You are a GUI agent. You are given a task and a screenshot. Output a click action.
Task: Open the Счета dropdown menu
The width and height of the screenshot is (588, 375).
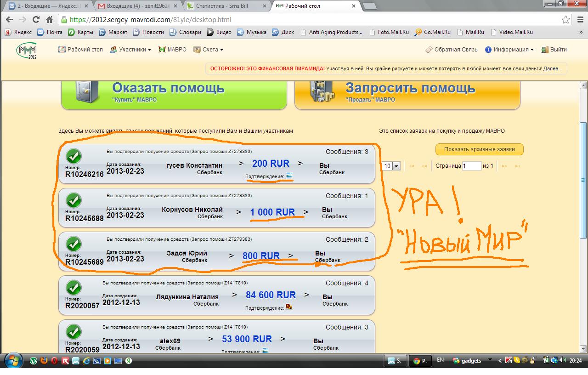tap(209, 50)
